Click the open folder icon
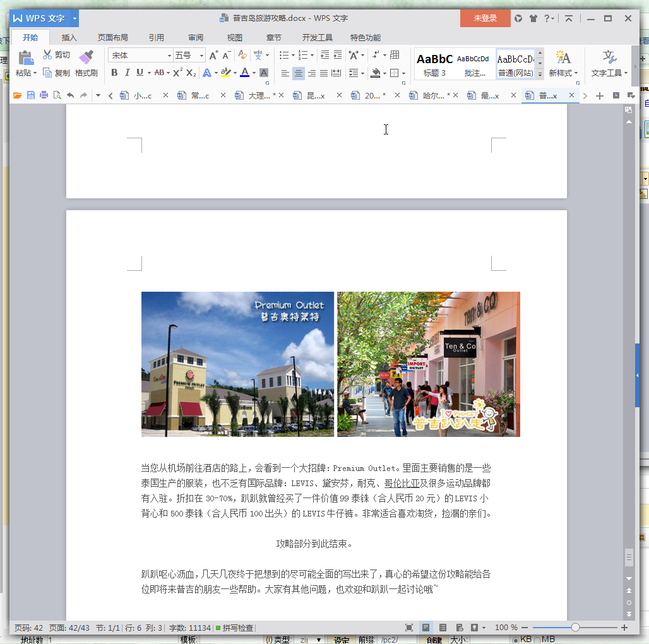Screen dimensions: 649x644 [18, 95]
